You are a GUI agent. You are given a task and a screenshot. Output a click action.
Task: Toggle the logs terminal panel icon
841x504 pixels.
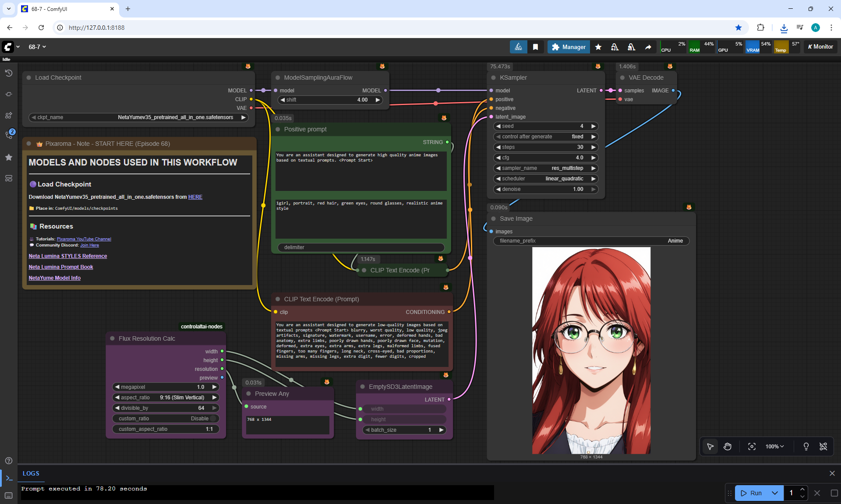coord(9,478)
